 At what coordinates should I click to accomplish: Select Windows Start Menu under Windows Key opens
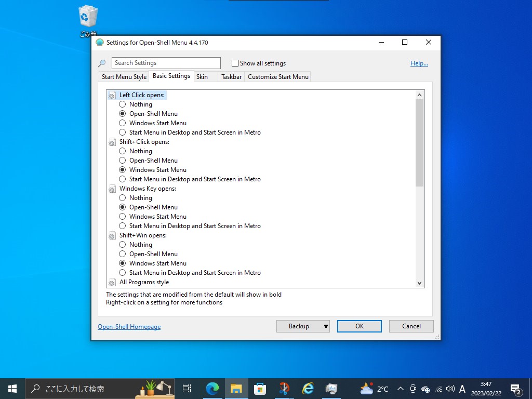pos(123,217)
